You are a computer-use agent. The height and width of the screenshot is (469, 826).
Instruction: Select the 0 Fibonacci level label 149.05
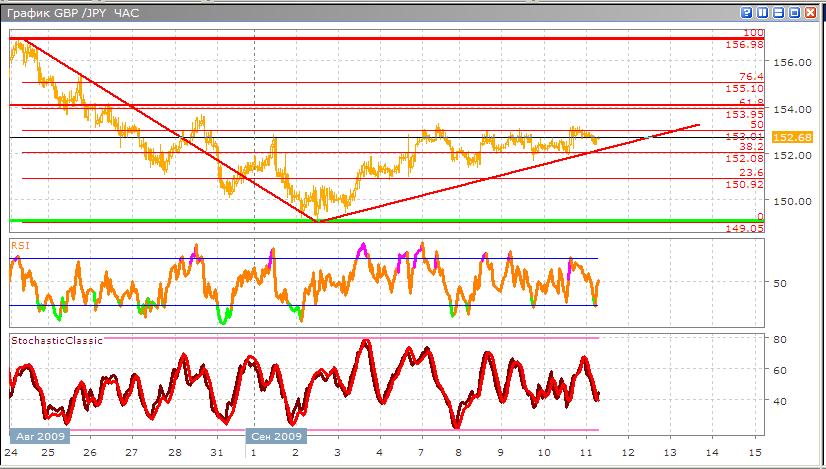744,228
